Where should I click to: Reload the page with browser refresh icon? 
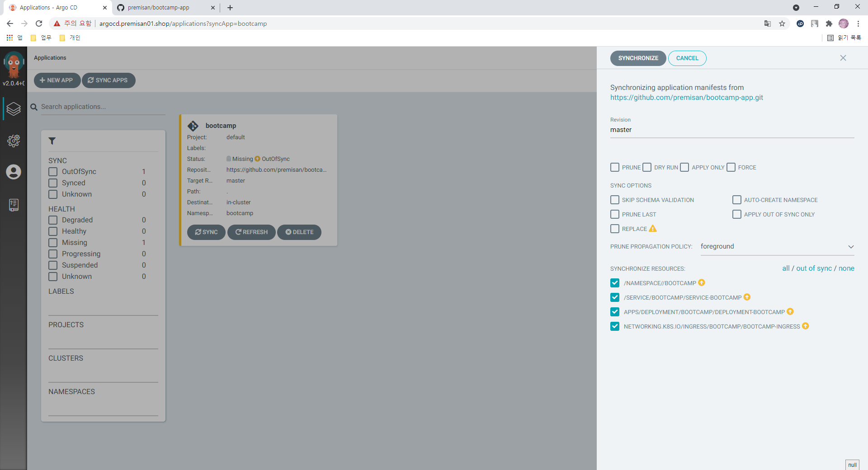(39, 23)
